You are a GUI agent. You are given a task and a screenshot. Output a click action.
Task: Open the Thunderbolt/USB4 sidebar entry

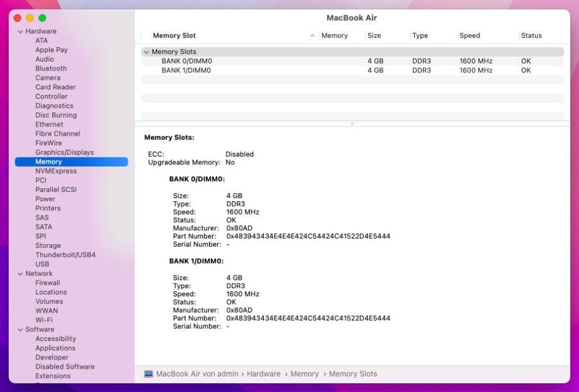pos(65,255)
